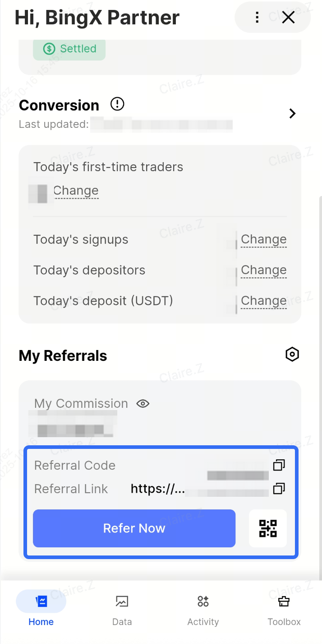Screen dimensions: 322x644
Task: Click Change next to Today's depositors
Action: coord(263,270)
